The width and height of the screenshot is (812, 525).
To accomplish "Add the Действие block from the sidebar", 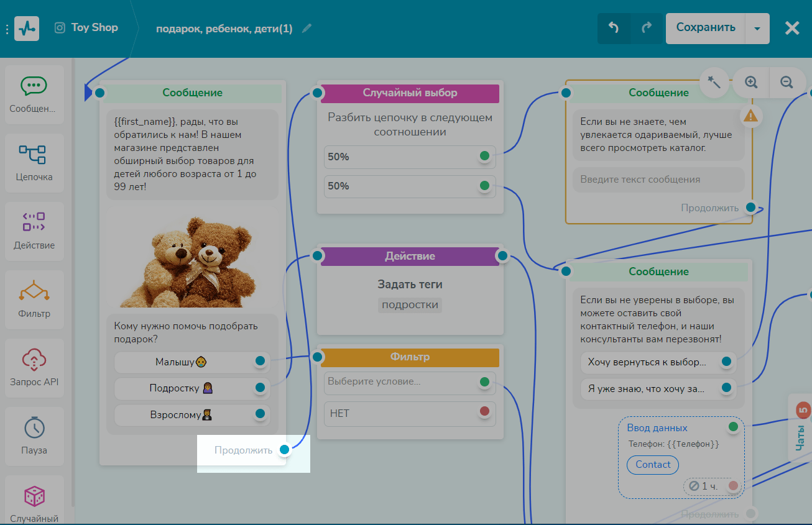I will (34, 230).
